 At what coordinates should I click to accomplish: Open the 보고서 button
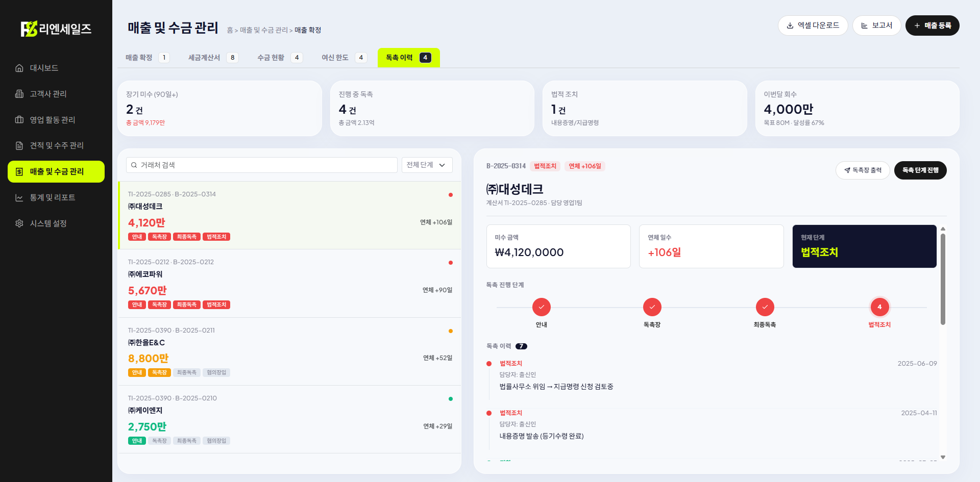pos(876,26)
